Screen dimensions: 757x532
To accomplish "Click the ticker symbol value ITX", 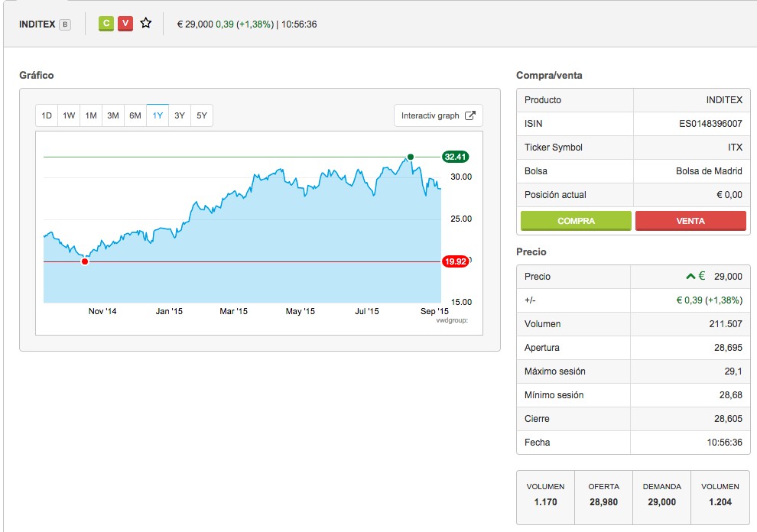I will click(735, 148).
